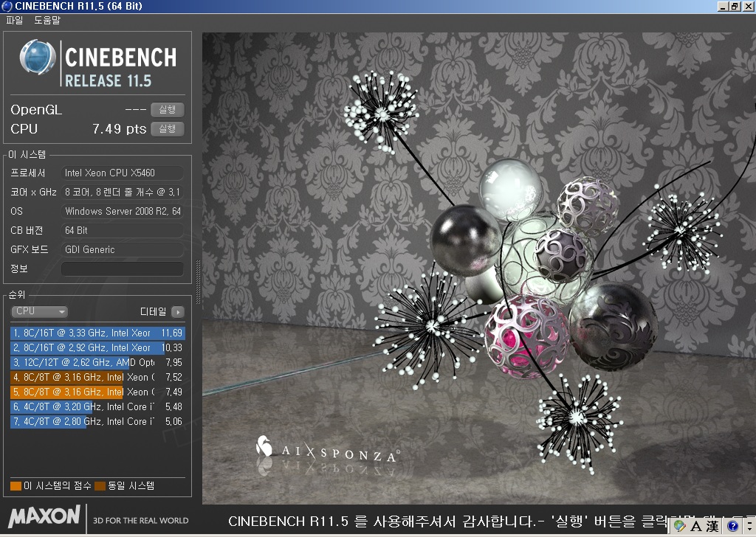Click the OS field showing Windows Server 2008 R2
Viewport: 756px width, 537px height.
tap(123, 212)
